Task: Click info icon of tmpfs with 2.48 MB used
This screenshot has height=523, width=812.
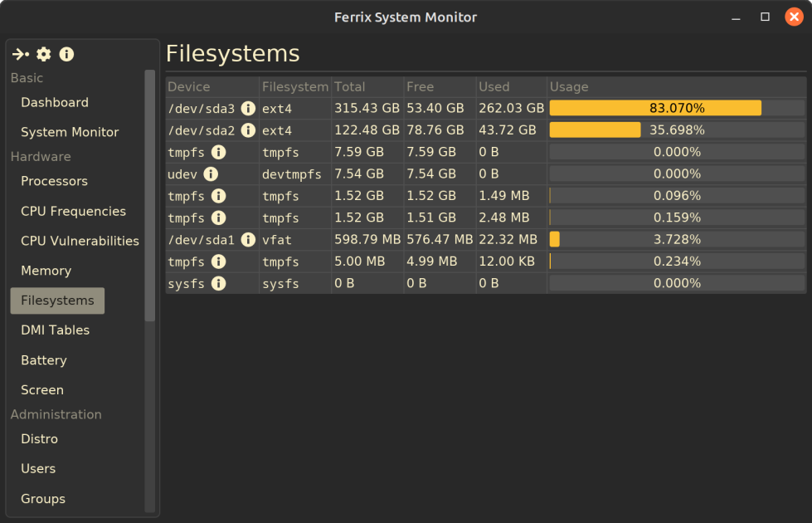Action: click(218, 218)
